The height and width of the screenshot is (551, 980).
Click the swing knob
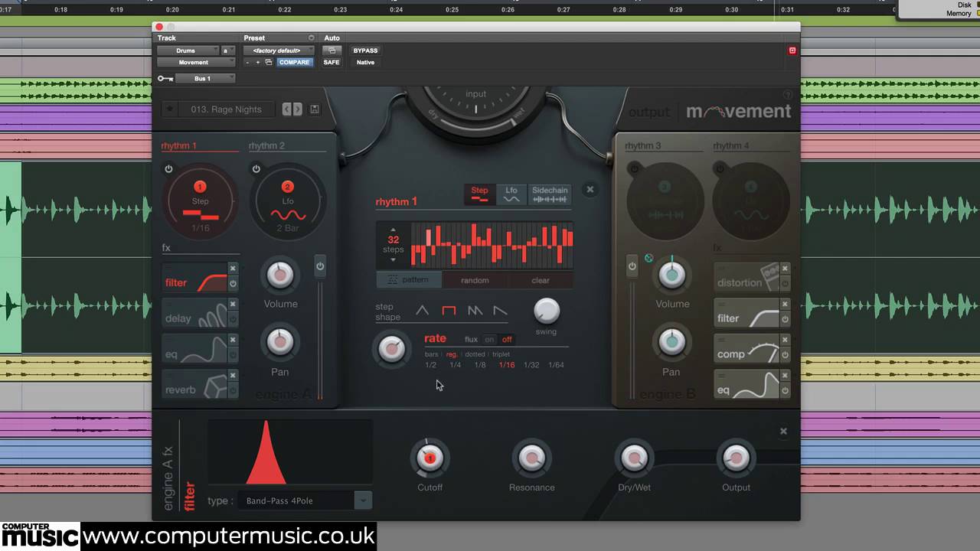tap(546, 311)
